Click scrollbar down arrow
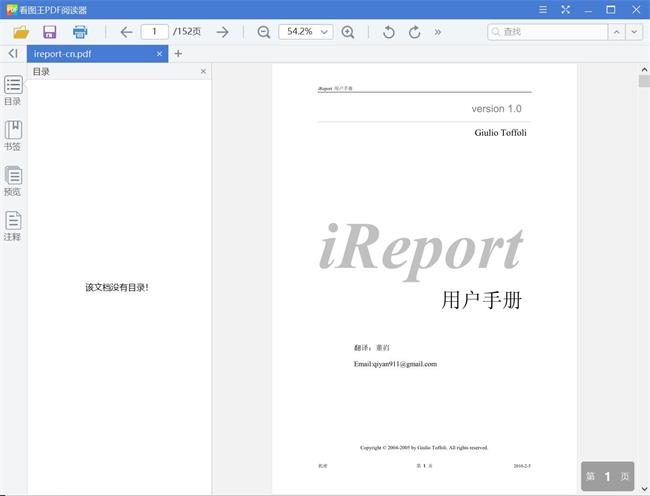The image size is (650, 496). coord(644,489)
